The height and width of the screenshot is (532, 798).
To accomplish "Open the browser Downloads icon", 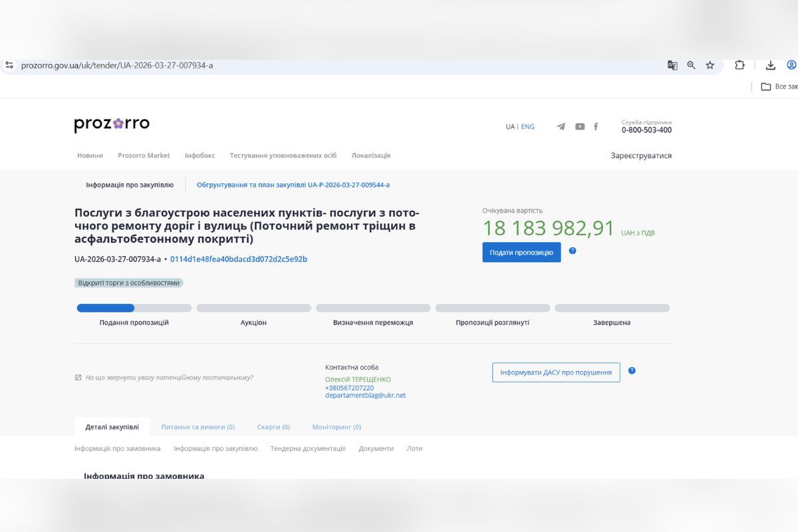I will click(770, 65).
